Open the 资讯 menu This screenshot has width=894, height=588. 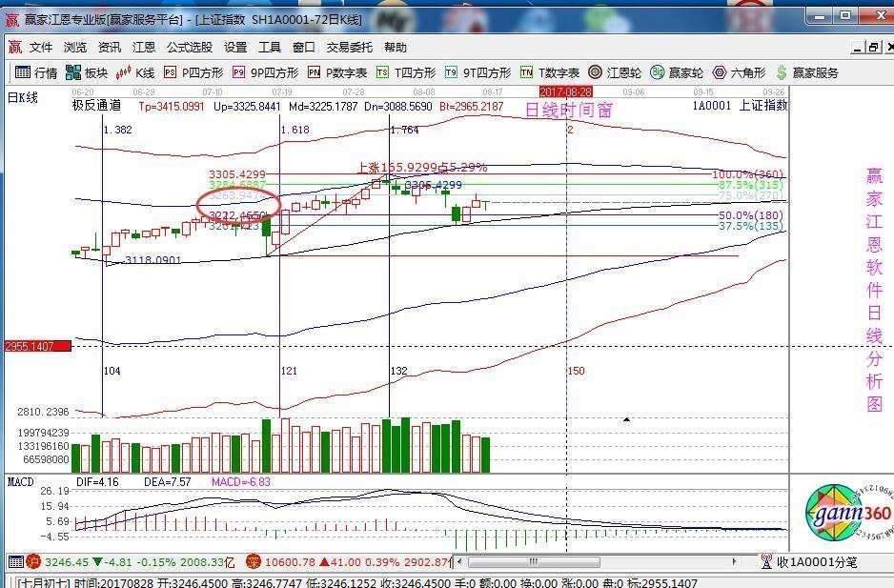pos(110,48)
